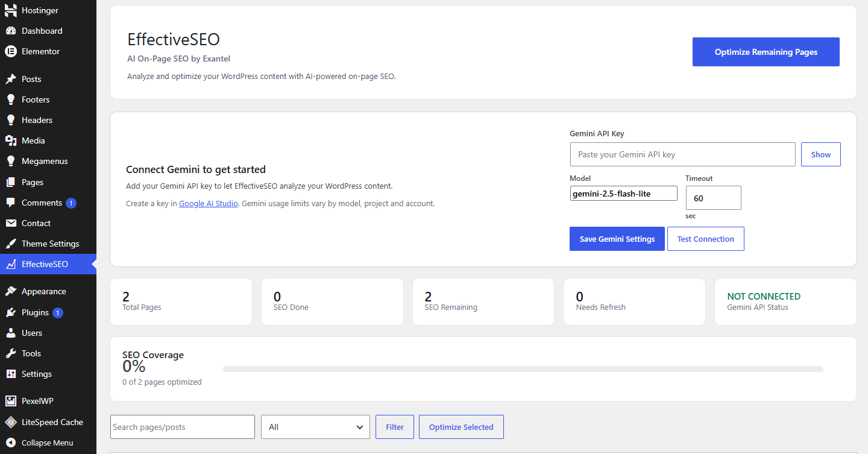Click the Search pages/posts box
This screenshot has width=868, height=454.
click(x=183, y=427)
